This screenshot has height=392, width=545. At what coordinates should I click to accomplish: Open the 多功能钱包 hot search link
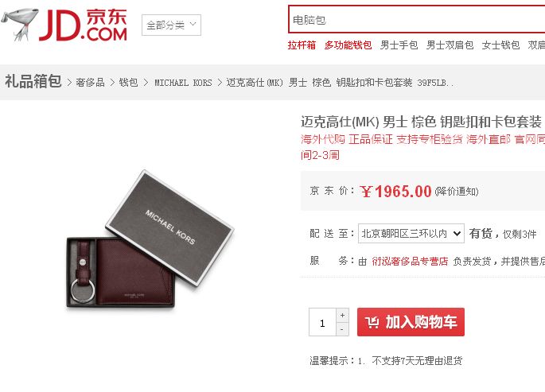click(348, 45)
